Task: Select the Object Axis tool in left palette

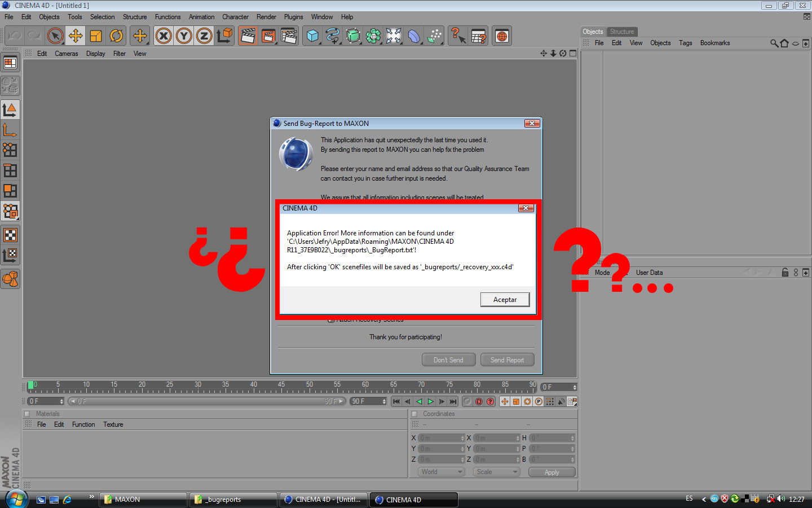Action: (x=10, y=130)
